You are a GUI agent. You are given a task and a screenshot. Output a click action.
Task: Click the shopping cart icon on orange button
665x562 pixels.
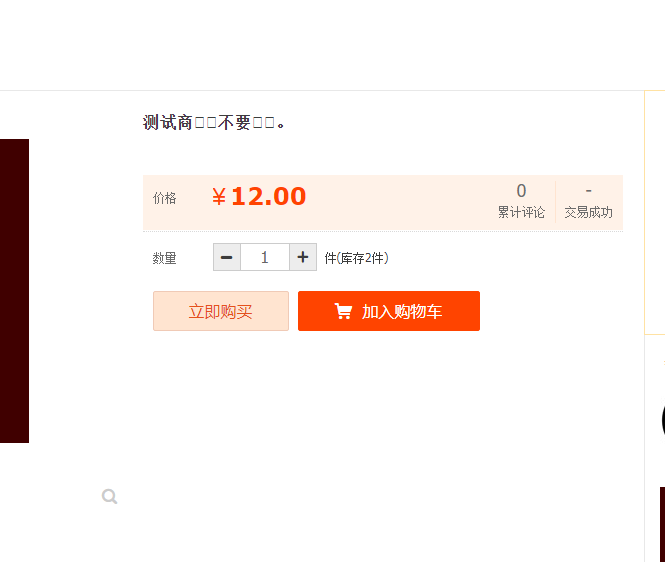tap(343, 311)
